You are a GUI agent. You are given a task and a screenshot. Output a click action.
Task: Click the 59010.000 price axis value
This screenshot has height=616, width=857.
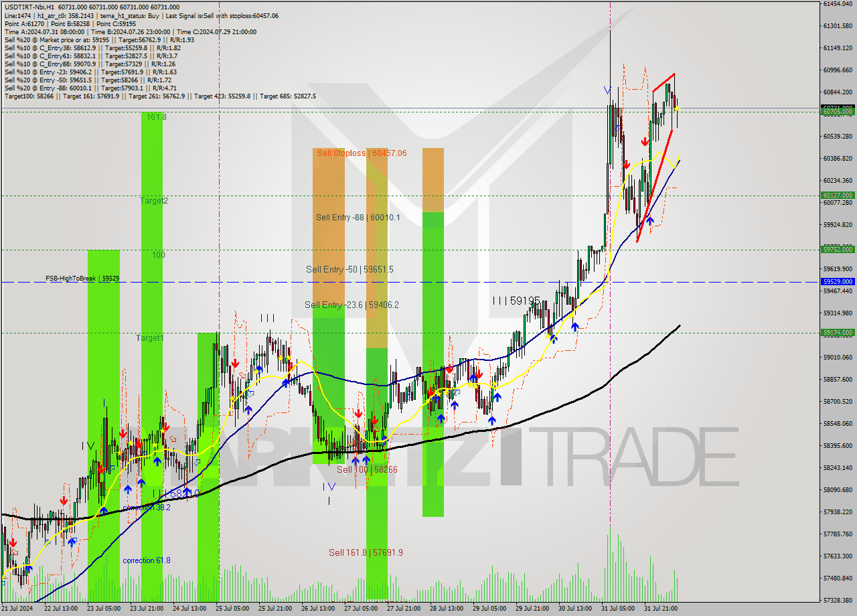tap(838, 358)
